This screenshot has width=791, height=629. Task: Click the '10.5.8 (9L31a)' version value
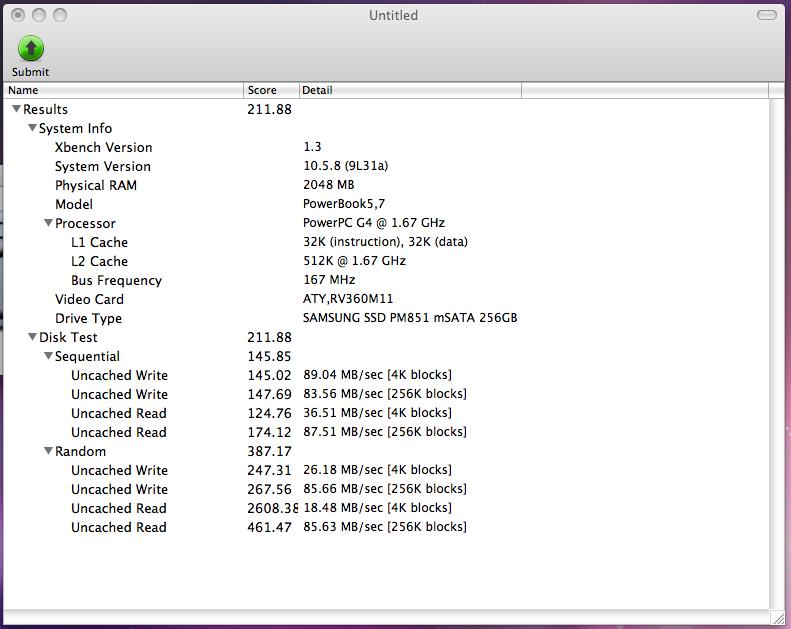point(346,166)
